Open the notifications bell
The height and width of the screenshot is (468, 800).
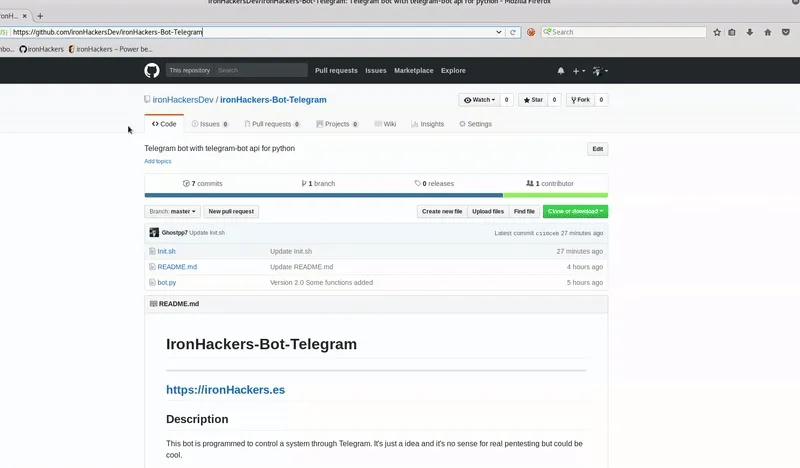(x=561, y=71)
